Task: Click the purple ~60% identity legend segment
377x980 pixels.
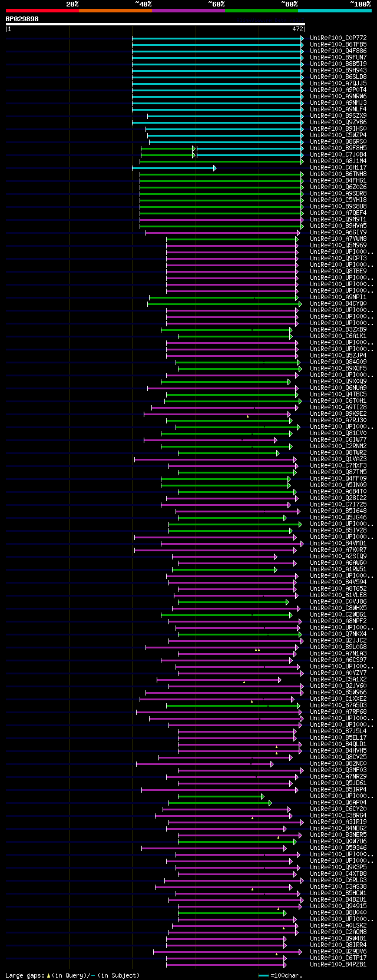Action: click(x=188, y=11)
